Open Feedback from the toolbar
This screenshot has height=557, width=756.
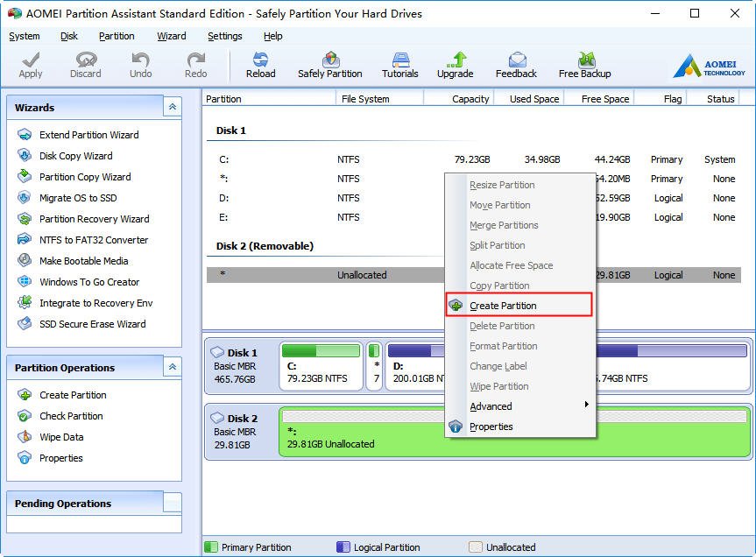coord(516,65)
